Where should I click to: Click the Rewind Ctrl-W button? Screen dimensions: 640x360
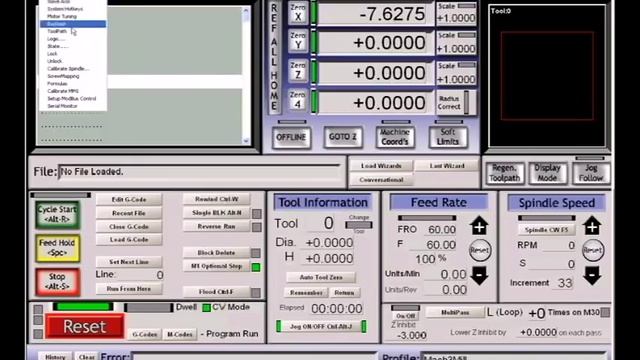point(216,199)
